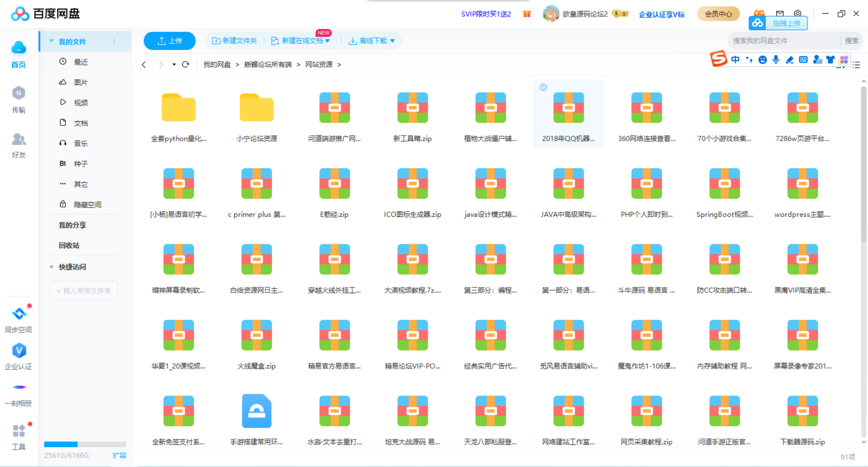Click 扩容 expand storage link
The height and width of the screenshot is (467, 868).
(x=119, y=456)
